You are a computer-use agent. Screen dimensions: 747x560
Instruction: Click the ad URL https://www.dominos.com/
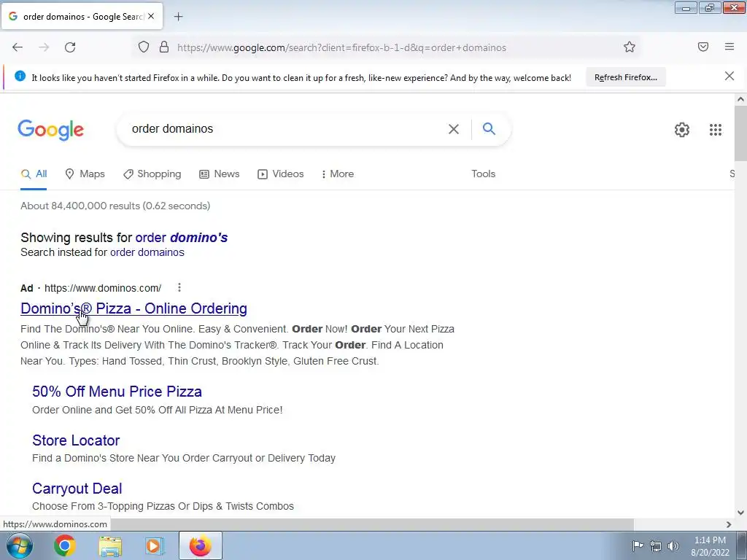(x=103, y=288)
